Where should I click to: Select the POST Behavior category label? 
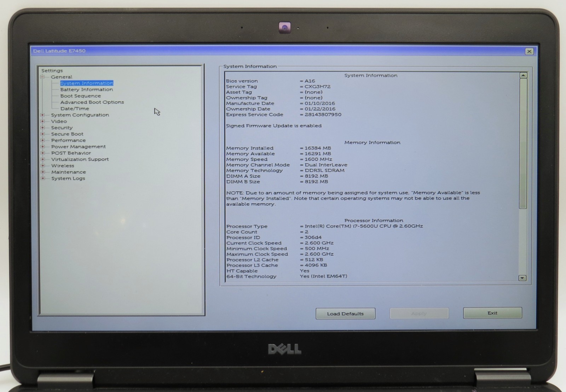click(x=71, y=153)
